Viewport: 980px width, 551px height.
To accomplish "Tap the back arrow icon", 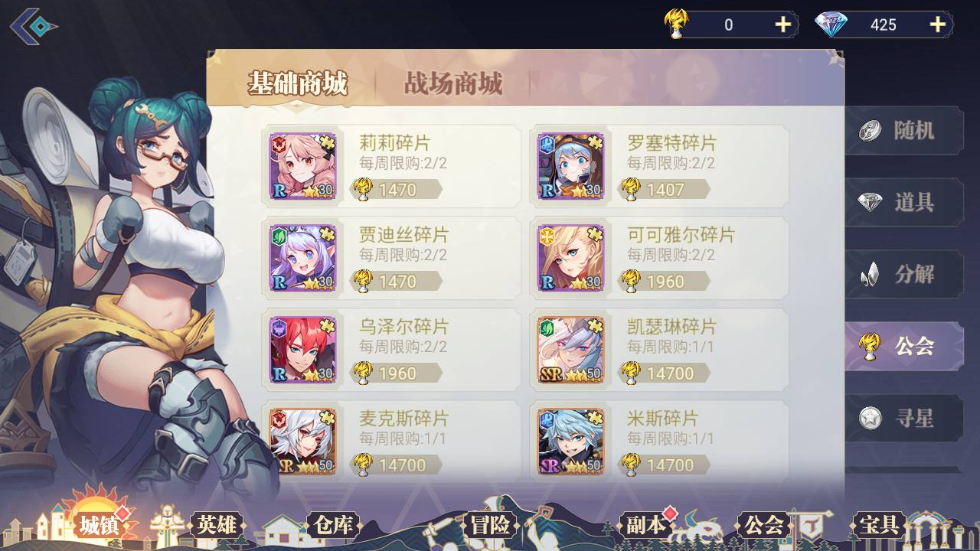I will pos(33,26).
